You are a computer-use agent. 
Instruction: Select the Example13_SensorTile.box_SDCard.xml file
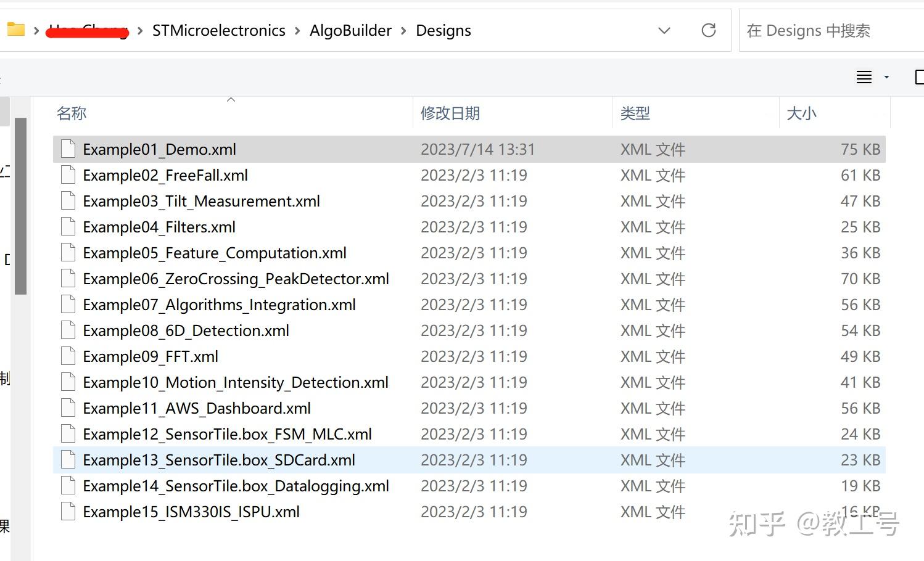(219, 460)
